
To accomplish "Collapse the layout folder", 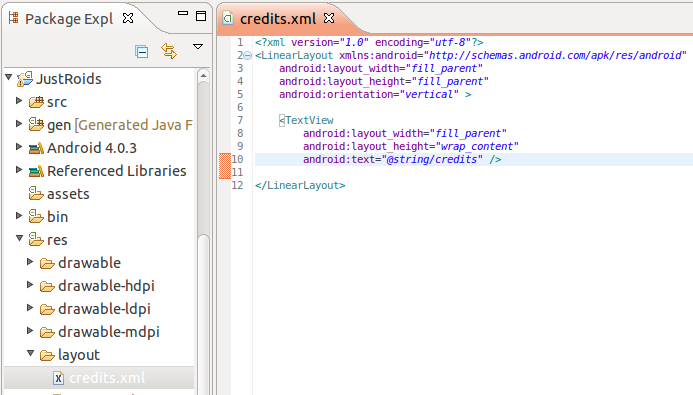I will [x=30, y=353].
